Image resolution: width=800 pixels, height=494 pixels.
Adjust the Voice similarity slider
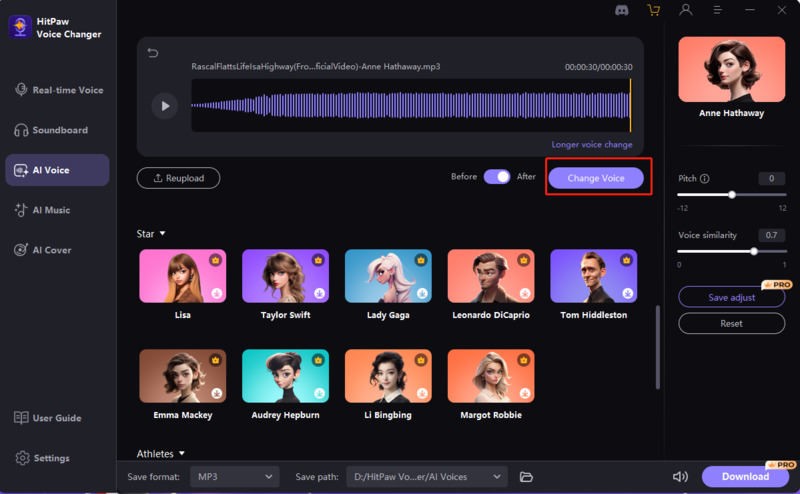[x=754, y=252]
